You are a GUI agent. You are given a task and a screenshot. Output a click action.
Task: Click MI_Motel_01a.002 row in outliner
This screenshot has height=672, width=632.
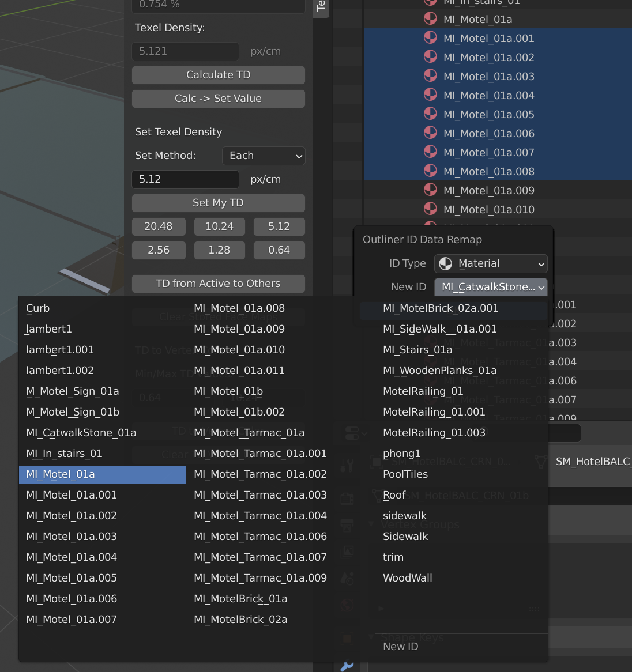[498, 57]
